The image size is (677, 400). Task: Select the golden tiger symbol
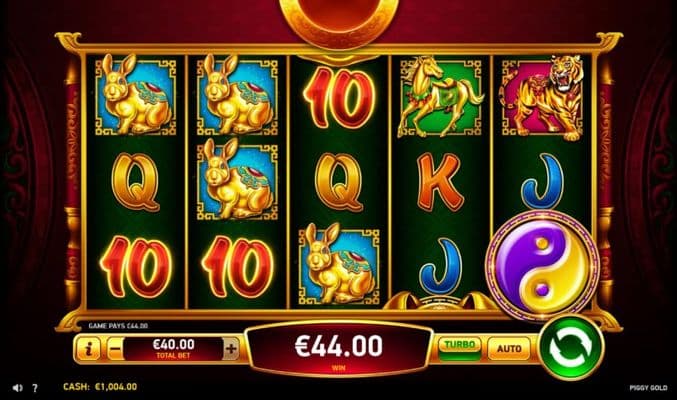[x=542, y=98]
